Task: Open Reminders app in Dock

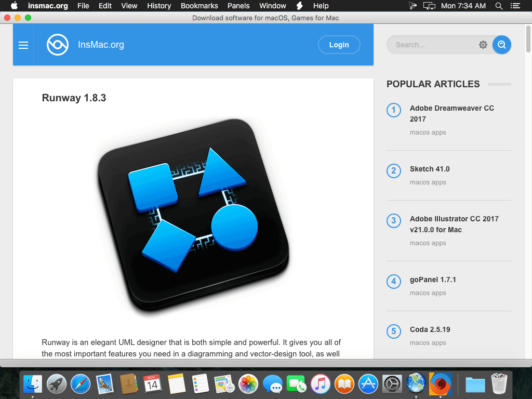Action: coord(200,384)
